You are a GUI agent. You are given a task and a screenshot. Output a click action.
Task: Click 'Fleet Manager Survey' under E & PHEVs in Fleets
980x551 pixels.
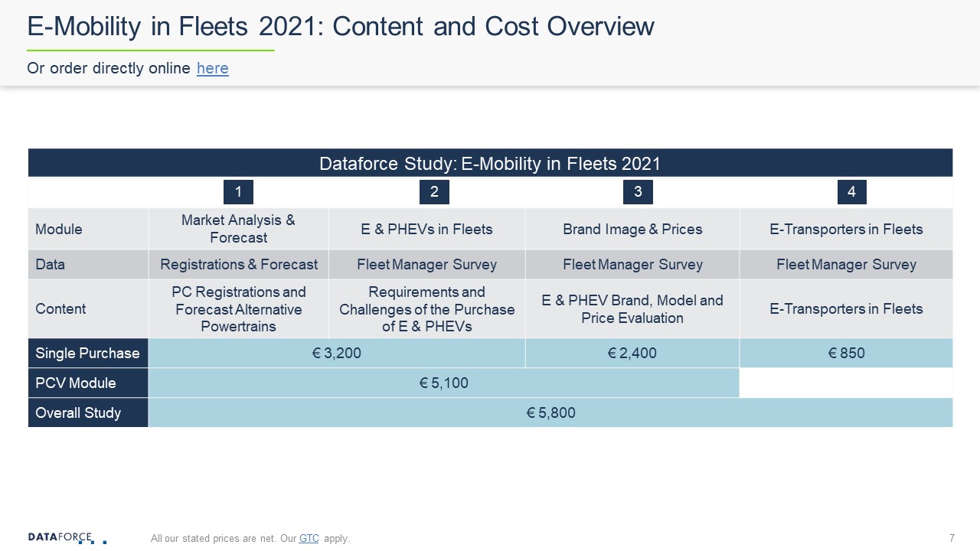(x=426, y=264)
